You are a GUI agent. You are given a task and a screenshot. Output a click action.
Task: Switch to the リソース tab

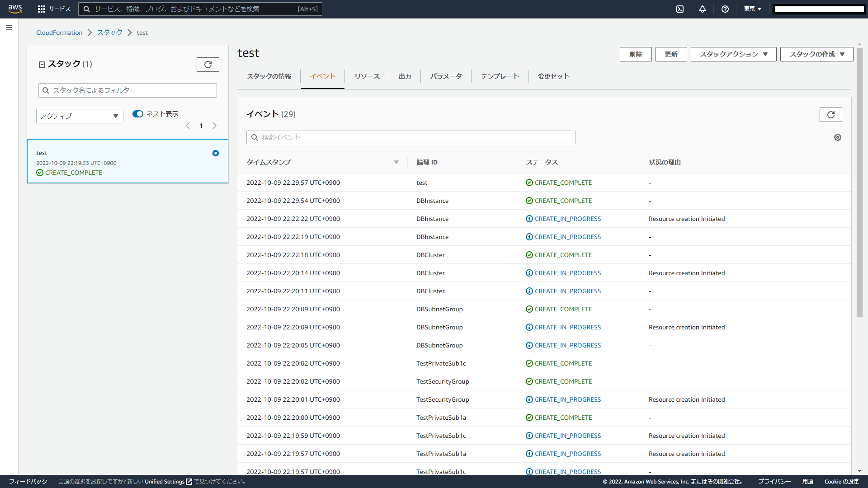click(367, 76)
